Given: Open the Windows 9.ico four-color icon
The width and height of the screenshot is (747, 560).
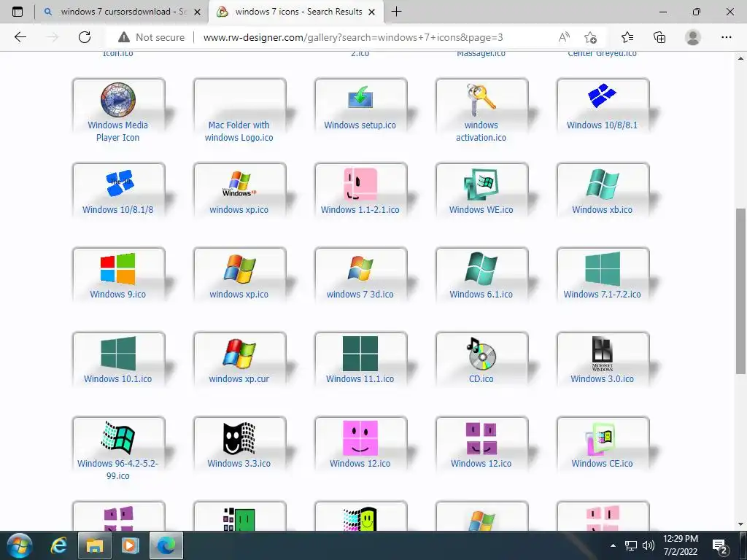Looking at the screenshot, I should point(117,268).
